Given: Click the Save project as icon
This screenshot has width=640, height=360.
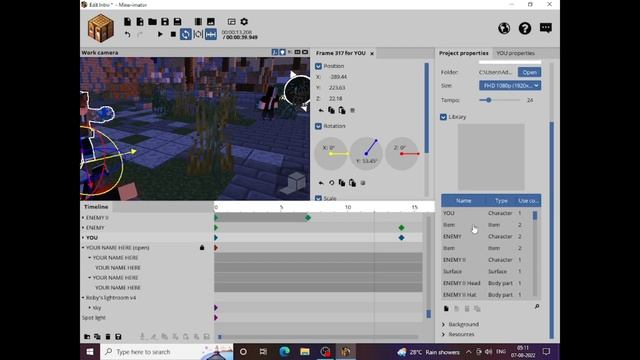Looking at the screenshot, I should (177, 22).
